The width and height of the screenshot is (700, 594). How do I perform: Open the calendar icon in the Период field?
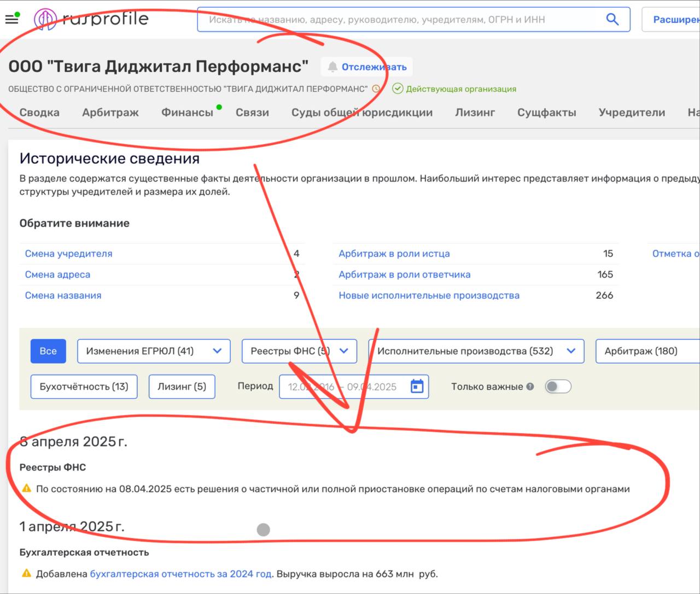point(417,386)
